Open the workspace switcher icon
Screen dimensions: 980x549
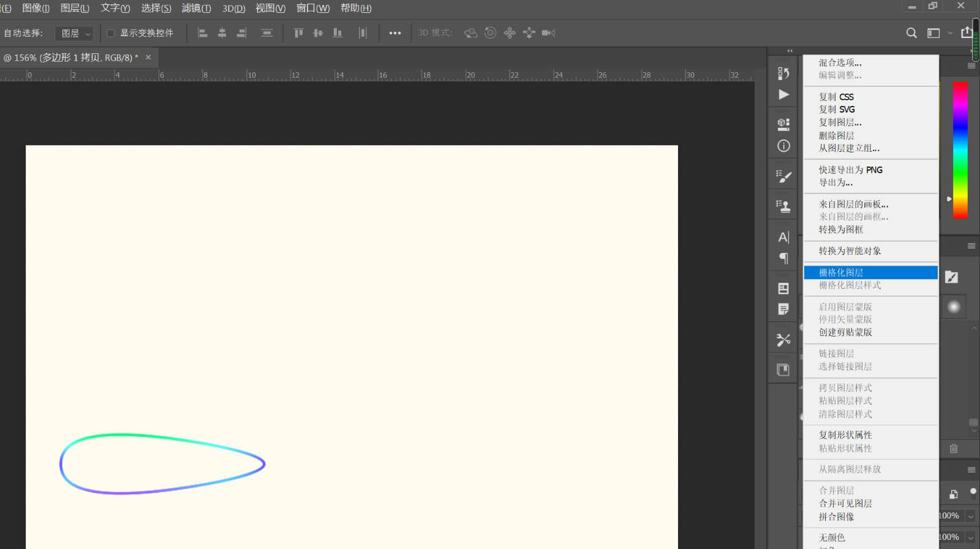[x=933, y=33]
